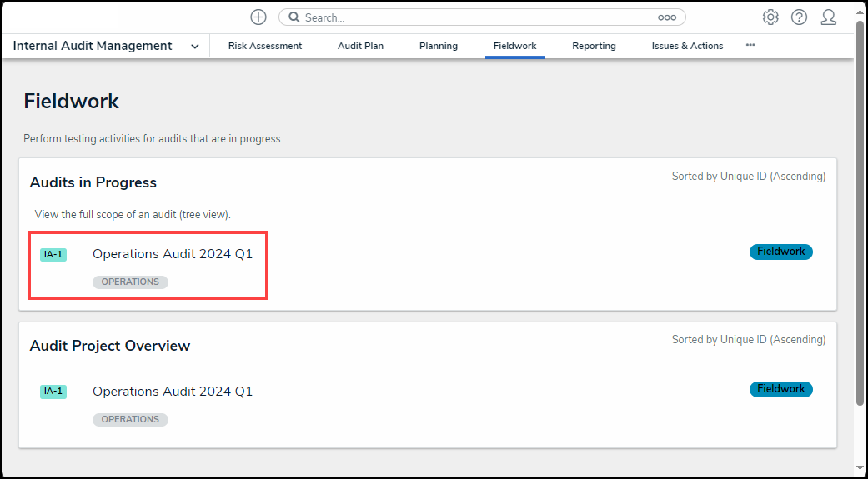The image size is (868, 479).
Task: Click the Audit Project Overview heading
Action: [x=109, y=346]
